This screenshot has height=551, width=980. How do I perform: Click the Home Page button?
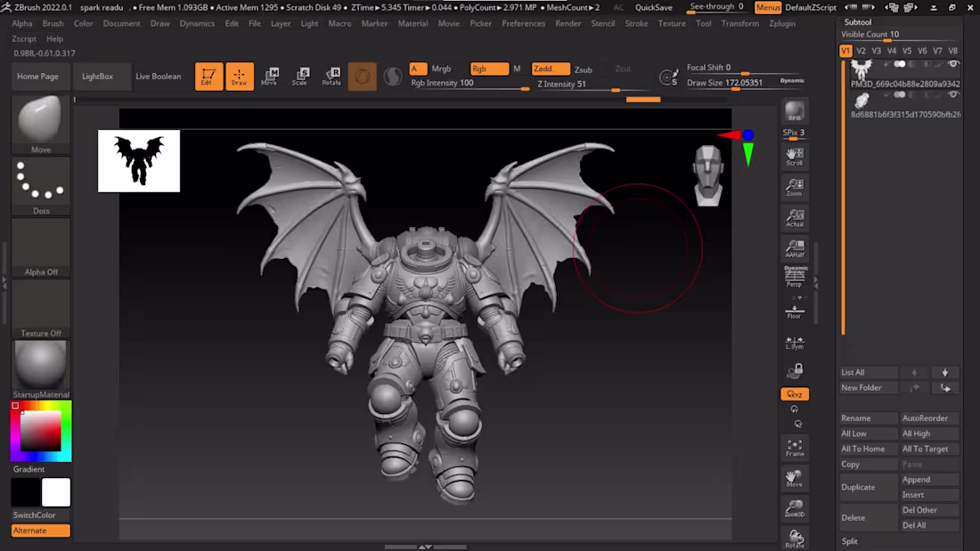tap(37, 77)
